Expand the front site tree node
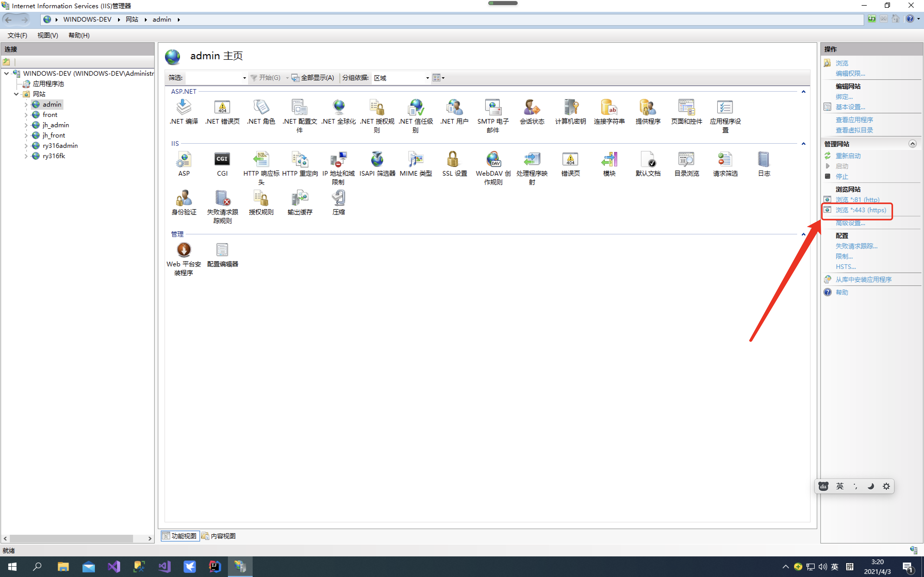Viewport: 924px width, 577px height. (26, 115)
